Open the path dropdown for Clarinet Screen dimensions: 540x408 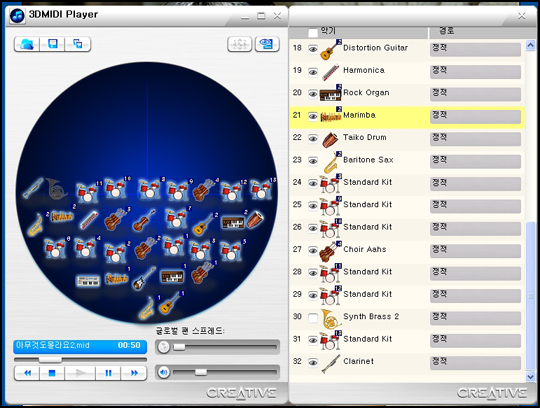[x=475, y=363]
